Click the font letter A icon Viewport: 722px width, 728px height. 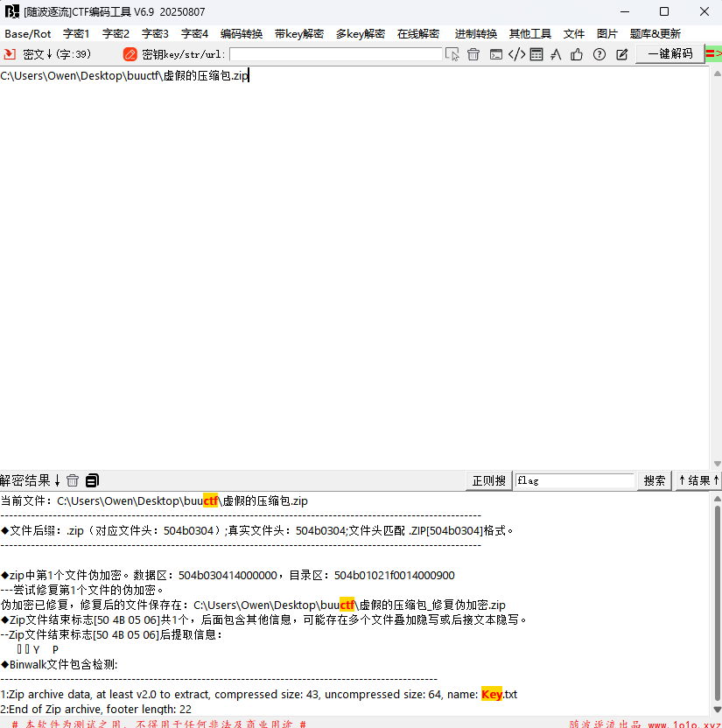pyautogui.click(x=556, y=54)
